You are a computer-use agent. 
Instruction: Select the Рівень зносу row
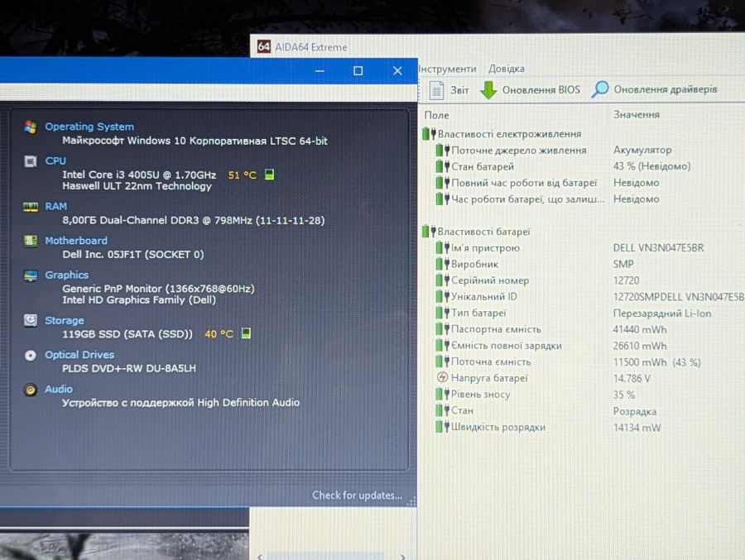point(589,395)
